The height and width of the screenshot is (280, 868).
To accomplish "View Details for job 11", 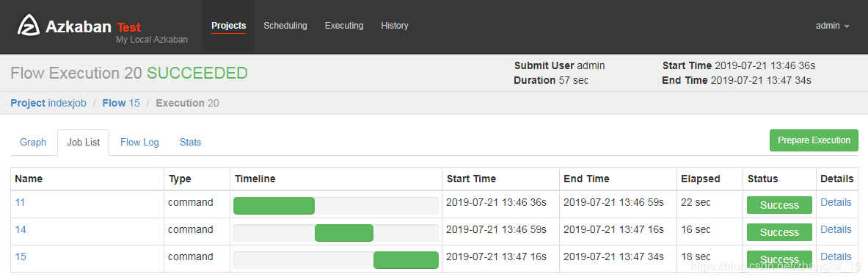I will coord(836,202).
